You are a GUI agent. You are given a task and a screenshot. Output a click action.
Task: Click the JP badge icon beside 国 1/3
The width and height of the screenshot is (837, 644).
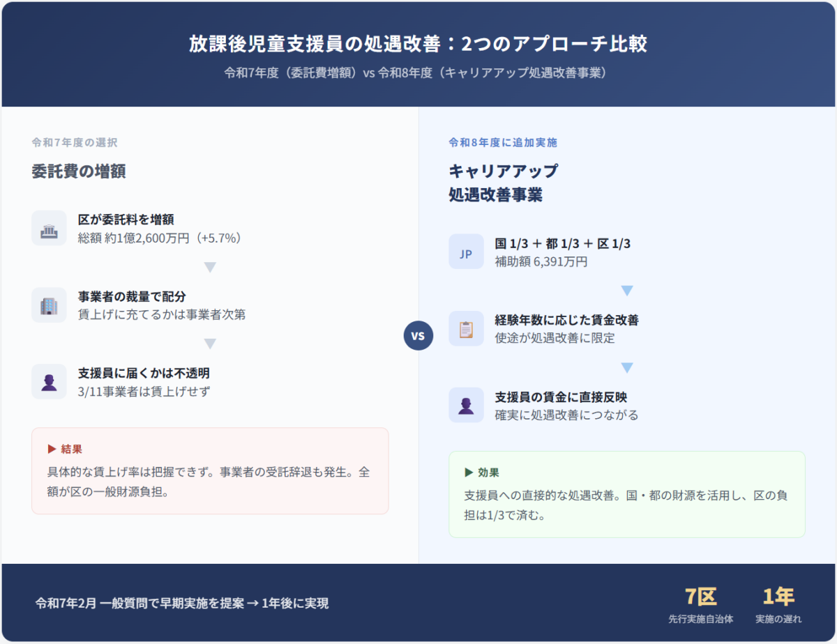click(466, 252)
